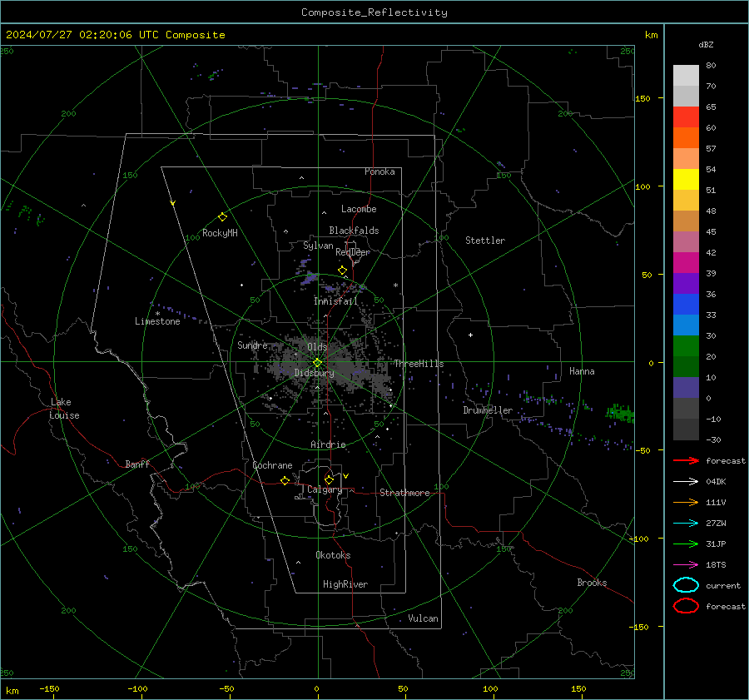This screenshot has width=749, height=700.
Task: Click the Lacombe city label
Action: (359, 209)
